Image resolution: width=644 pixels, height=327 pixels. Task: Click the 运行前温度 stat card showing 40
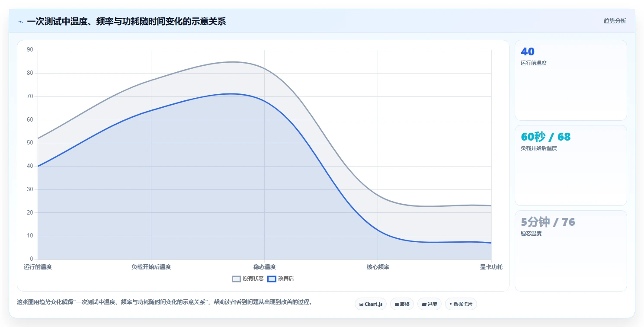click(570, 80)
